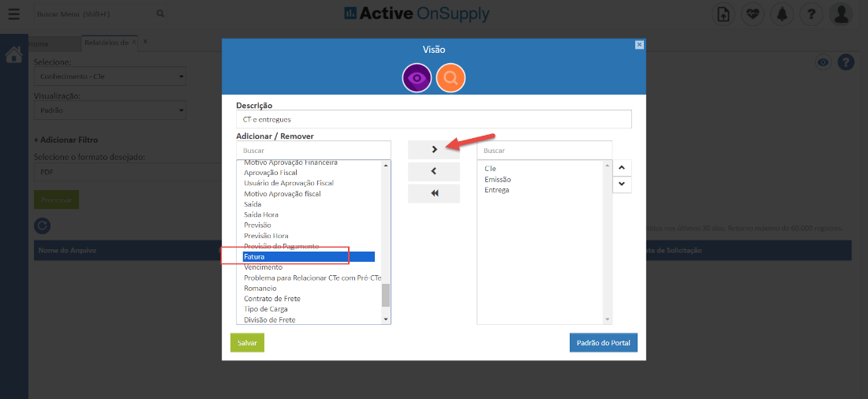Click the blue help icon on page right
The image size is (868, 399).
846,62
